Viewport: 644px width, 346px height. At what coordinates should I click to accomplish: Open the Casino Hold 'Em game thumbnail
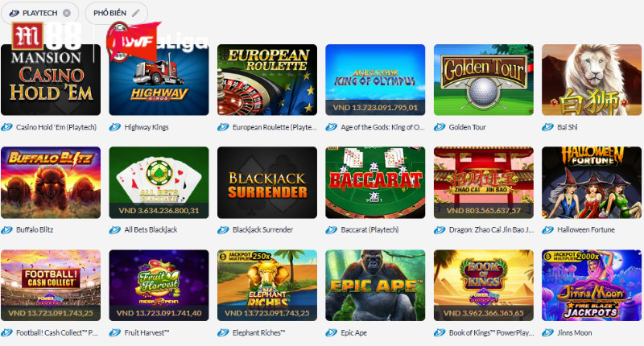(51, 80)
